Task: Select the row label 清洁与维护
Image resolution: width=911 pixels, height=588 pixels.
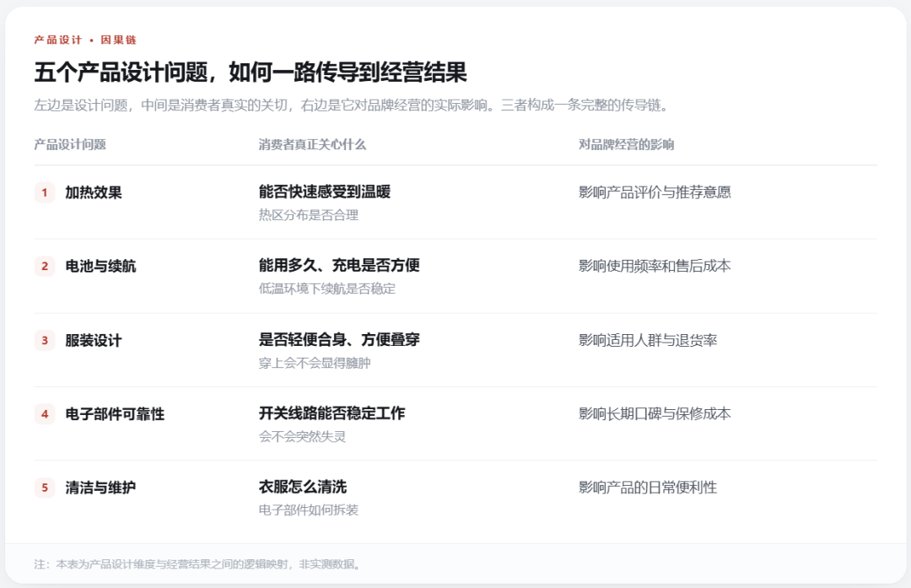Action: pos(100,488)
